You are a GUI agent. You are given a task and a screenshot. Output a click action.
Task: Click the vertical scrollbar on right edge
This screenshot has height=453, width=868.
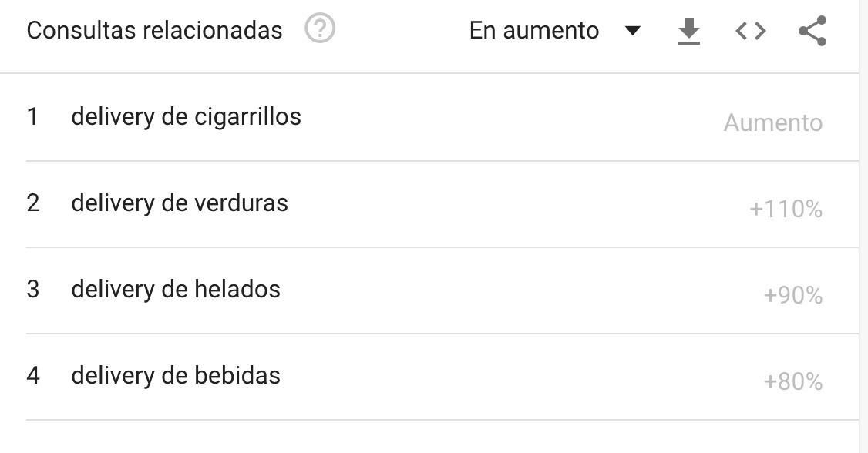[x=863, y=226]
